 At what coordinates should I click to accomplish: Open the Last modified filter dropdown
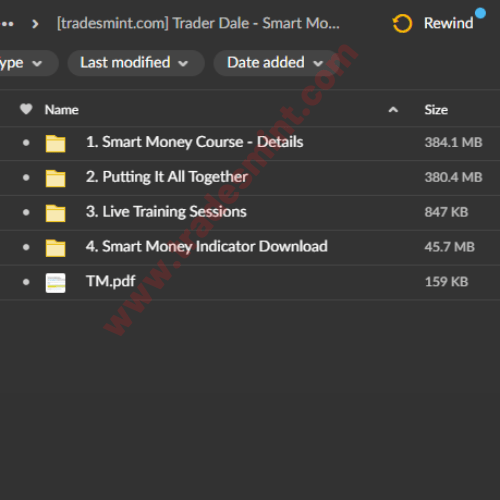click(136, 63)
